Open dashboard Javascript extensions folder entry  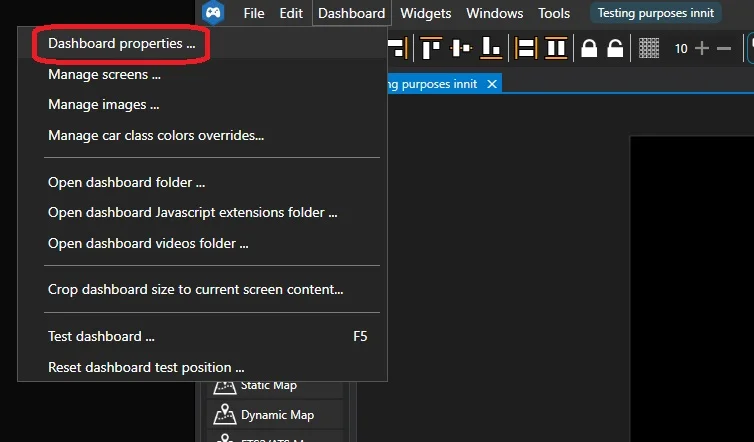[202, 213]
